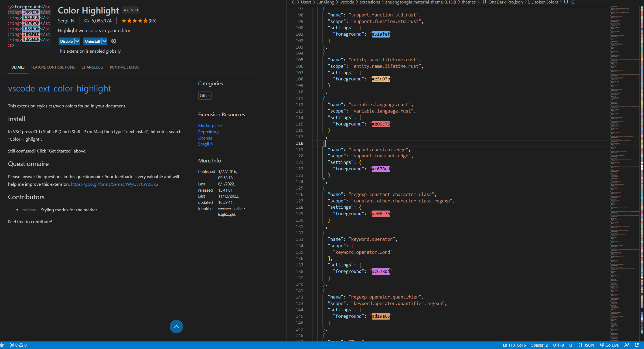Switch to the Feature Contributions tab
The width and height of the screenshot is (644, 349).
53,67
